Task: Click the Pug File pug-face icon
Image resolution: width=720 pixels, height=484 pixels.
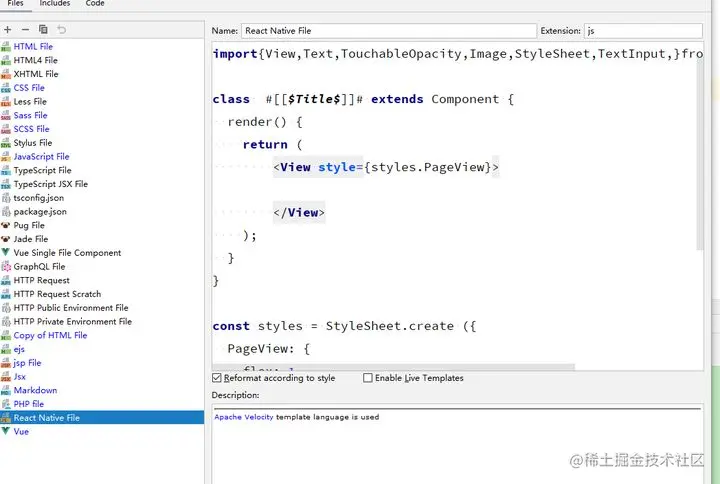Action: click(6, 225)
